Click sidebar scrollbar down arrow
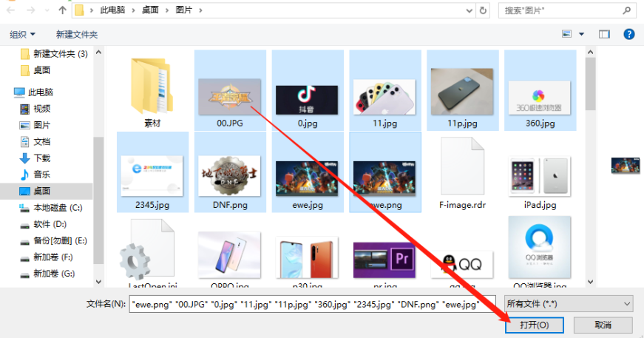This screenshot has height=338, width=644. click(98, 282)
